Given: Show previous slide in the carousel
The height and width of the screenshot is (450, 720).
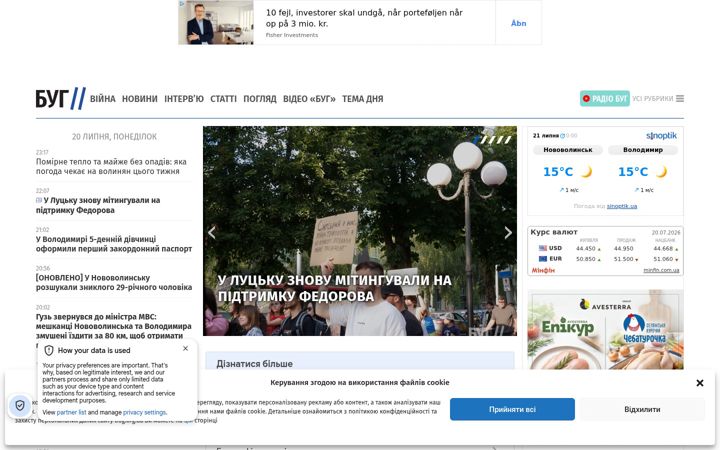Looking at the screenshot, I should pyautogui.click(x=212, y=232).
